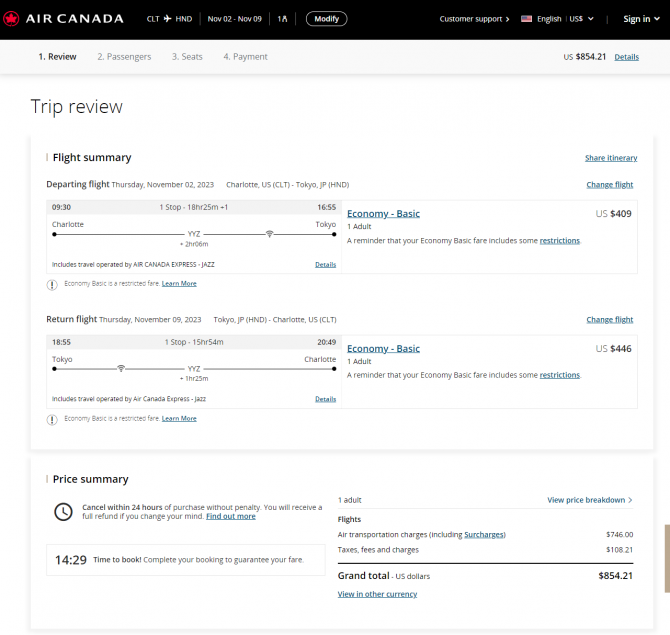The width and height of the screenshot is (670, 635).
Task: Click the Flight summary heading
Action: [x=92, y=158]
